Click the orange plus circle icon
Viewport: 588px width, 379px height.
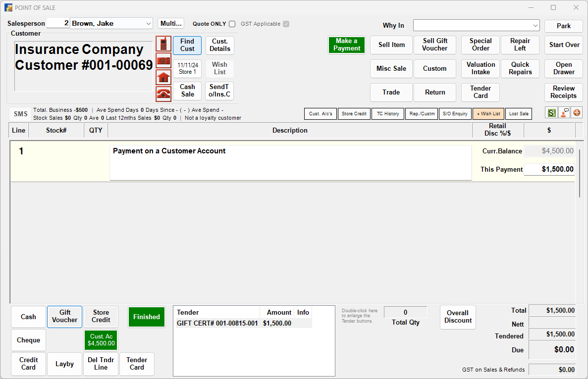pyautogui.click(x=576, y=113)
